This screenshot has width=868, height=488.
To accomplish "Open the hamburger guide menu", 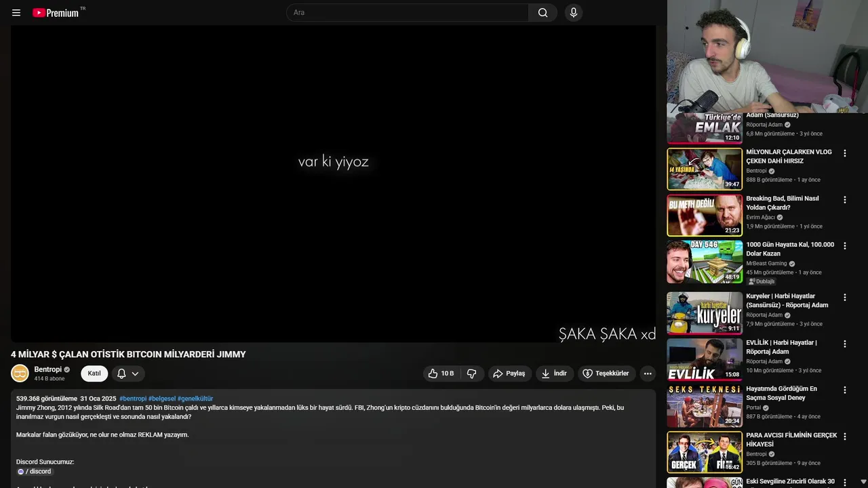I will point(16,13).
